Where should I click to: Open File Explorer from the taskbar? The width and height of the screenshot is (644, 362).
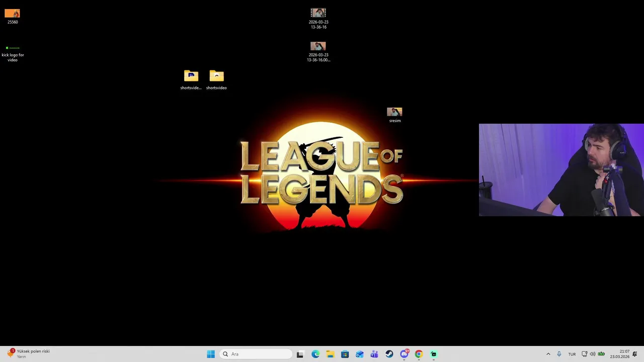[330, 354]
